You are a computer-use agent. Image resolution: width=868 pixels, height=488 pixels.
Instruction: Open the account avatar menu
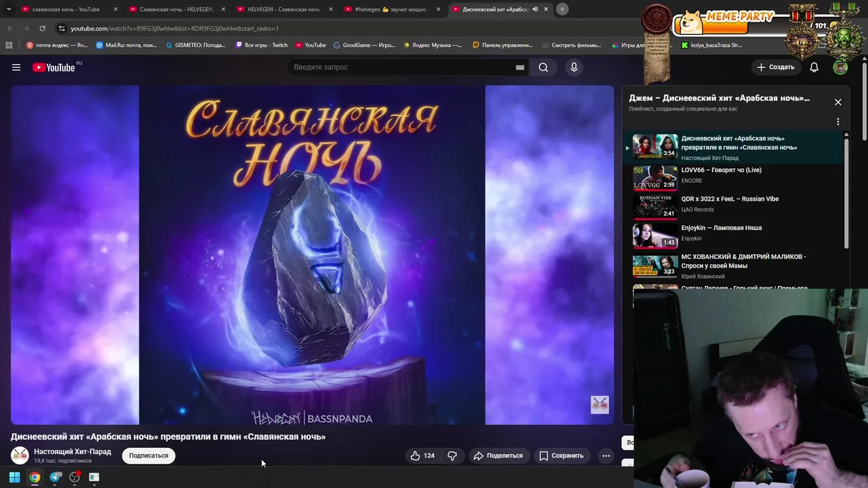pos(840,67)
